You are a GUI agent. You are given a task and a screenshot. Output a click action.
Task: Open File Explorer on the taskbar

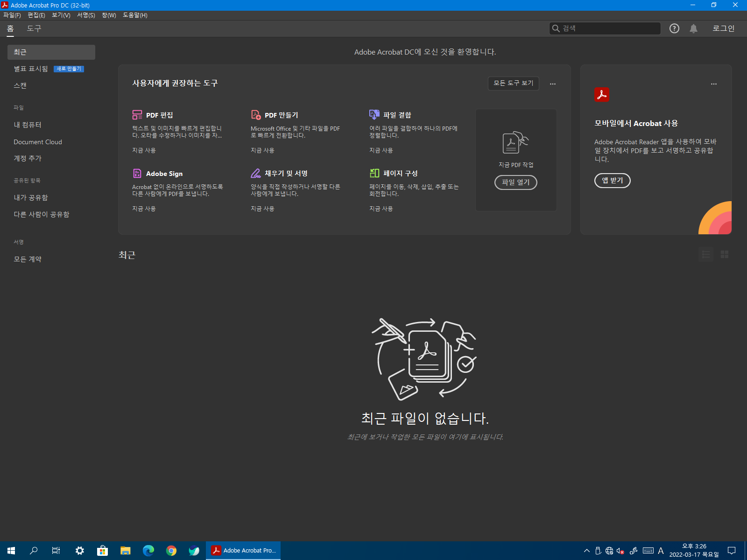coord(126,551)
